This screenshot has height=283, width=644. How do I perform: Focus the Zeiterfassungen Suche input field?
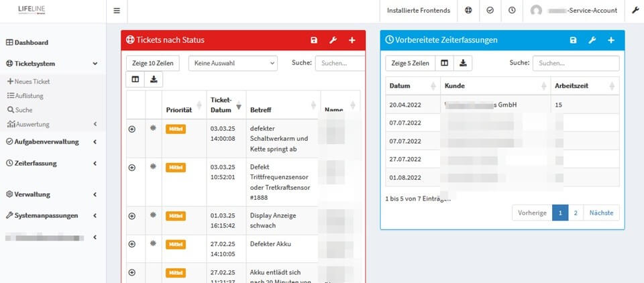click(x=576, y=63)
